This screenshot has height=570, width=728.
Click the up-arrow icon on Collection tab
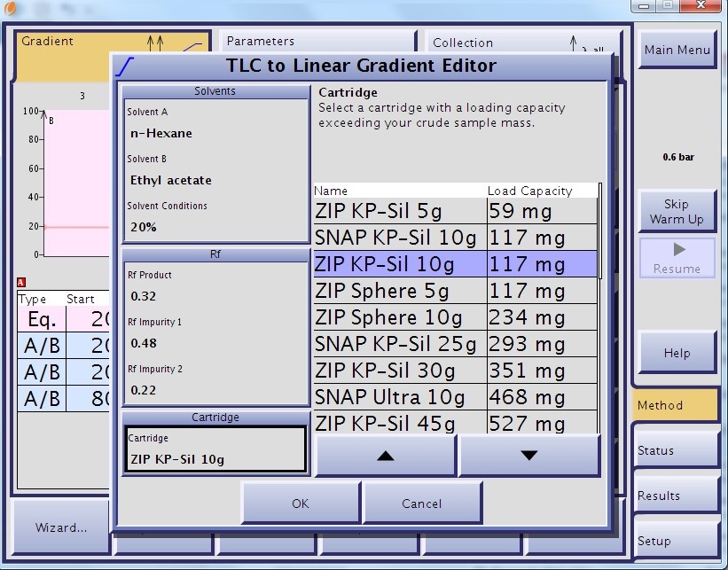click(574, 43)
